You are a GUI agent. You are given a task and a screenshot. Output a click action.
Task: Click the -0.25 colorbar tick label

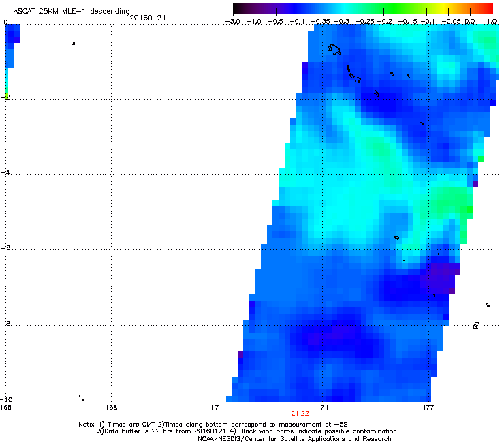click(x=364, y=22)
